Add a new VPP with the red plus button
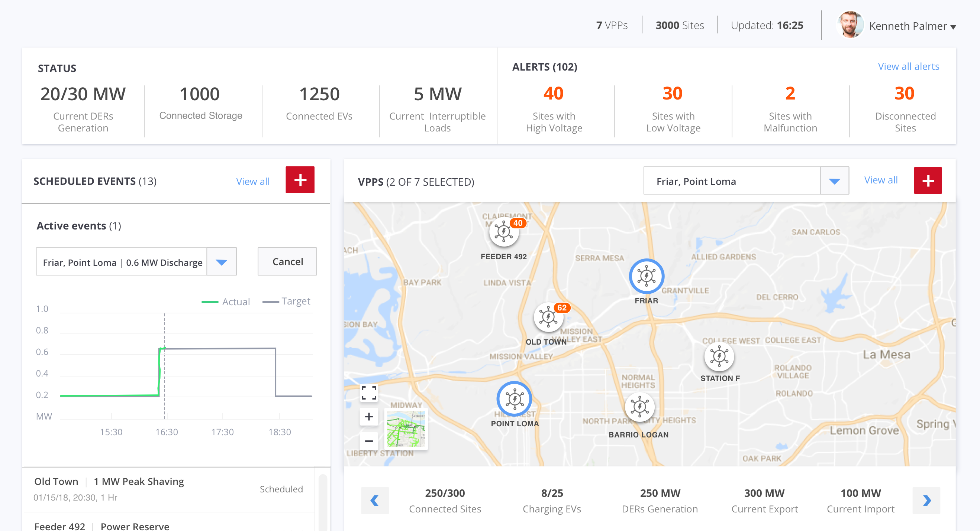 coord(928,180)
